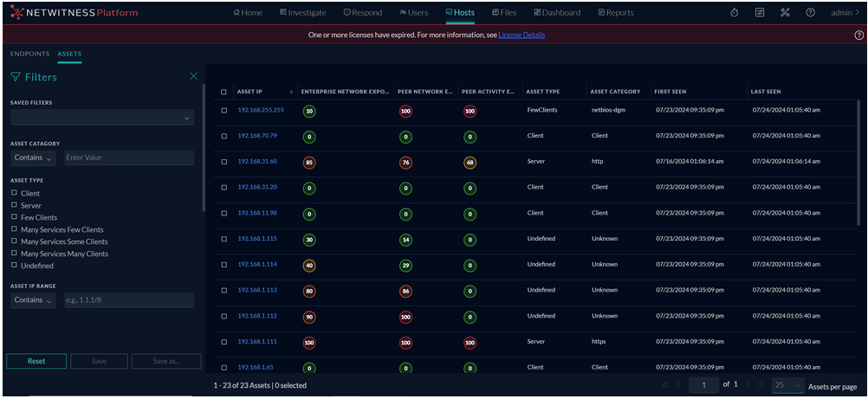Tick the Client asset type checkbox
The height and width of the screenshot is (399, 868).
(14, 193)
